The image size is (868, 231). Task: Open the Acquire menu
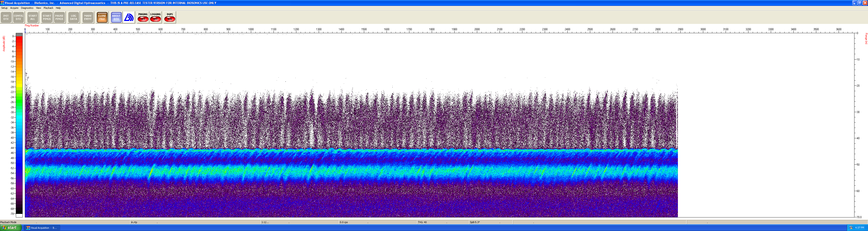tap(14, 8)
